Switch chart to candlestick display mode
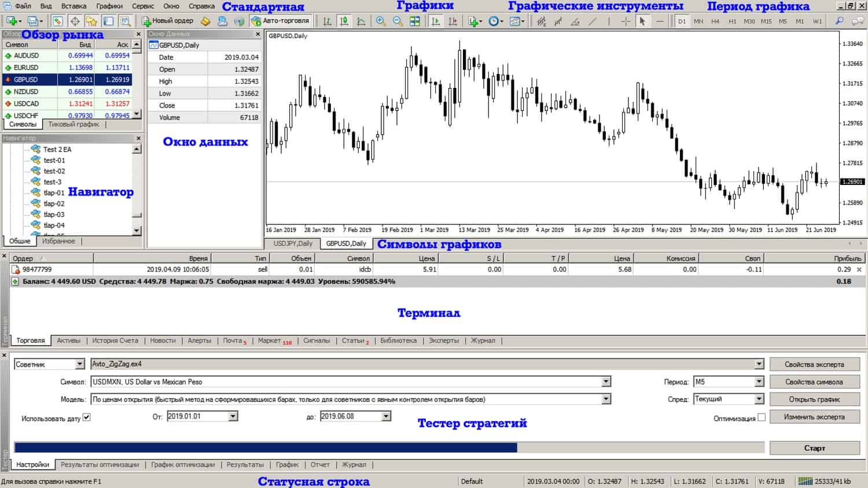Image resolution: width=868 pixels, height=488 pixels. (x=344, y=21)
